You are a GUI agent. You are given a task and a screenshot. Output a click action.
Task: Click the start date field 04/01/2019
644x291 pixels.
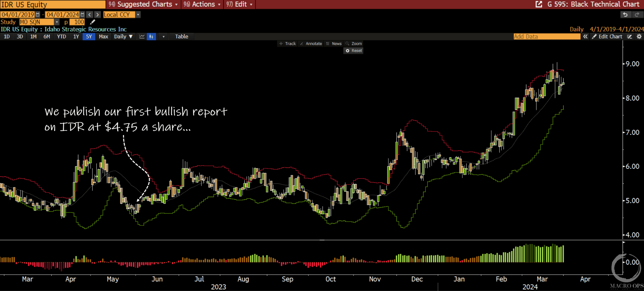[18, 14]
